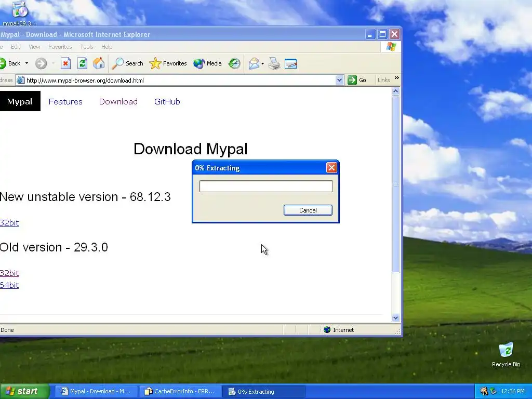This screenshot has width=532, height=399.
Task: Click the Edit page icon in toolbar
Action: (291, 63)
